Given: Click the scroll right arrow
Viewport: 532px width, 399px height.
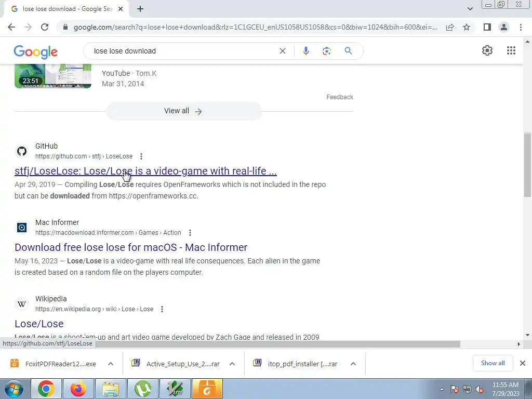Looking at the screenshot, I should tap(518, 344).
